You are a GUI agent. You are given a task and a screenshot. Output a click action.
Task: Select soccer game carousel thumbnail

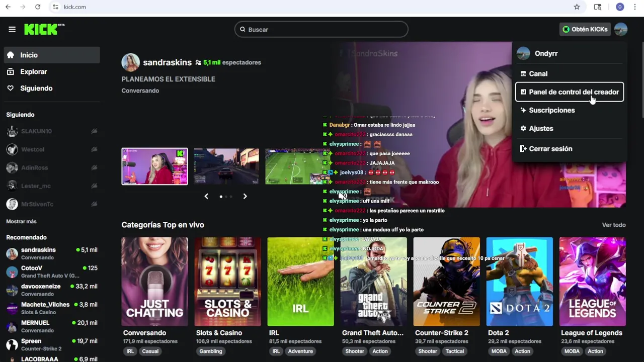(297, 166)
